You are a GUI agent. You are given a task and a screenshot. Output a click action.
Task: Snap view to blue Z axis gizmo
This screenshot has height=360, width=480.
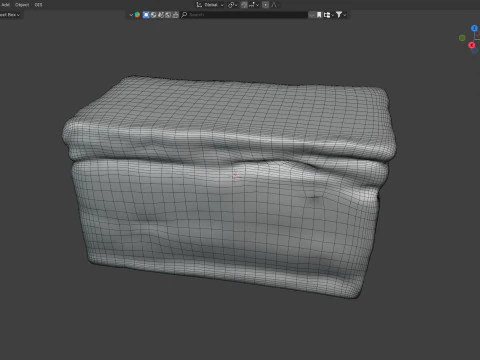[x=474, y=28]
